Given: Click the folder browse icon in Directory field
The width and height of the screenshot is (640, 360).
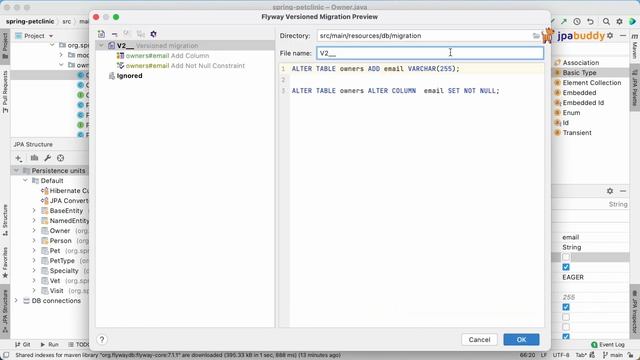Looking at the screenshot, I should 536,36.
